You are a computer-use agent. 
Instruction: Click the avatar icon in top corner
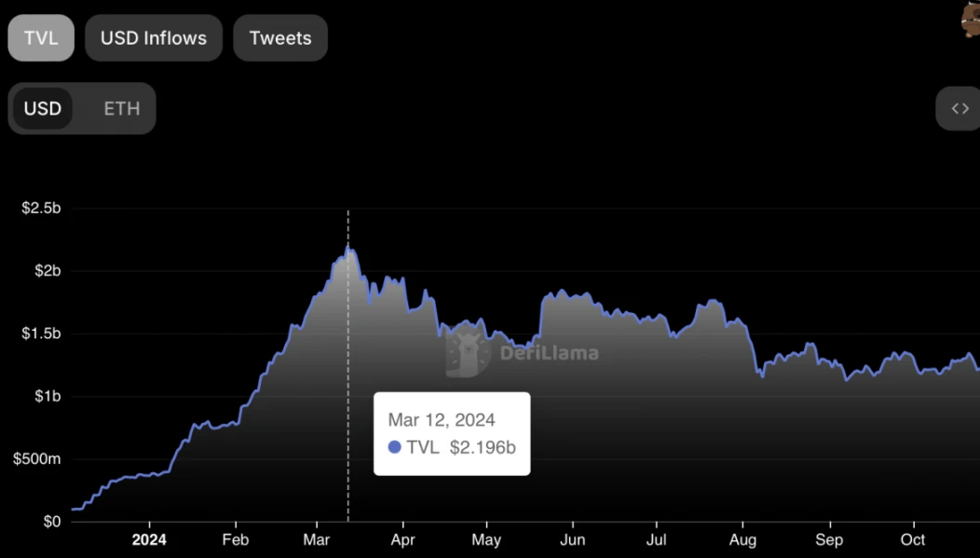[x=971, y=19]
